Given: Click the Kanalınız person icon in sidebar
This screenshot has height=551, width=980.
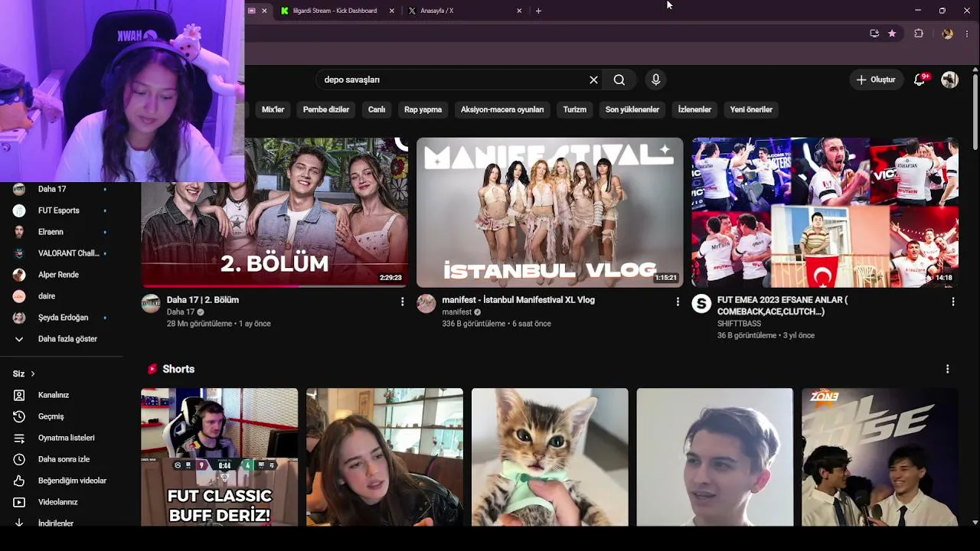Looking at the screenshot, I should point(19,395).
